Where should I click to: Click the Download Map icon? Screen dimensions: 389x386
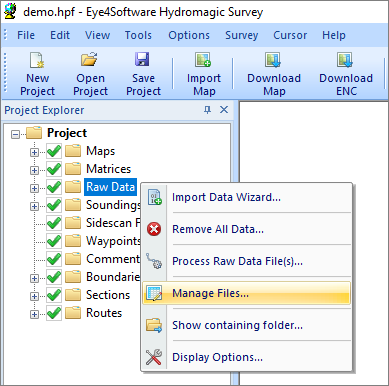pyautogui.click(x=273, y=60)
